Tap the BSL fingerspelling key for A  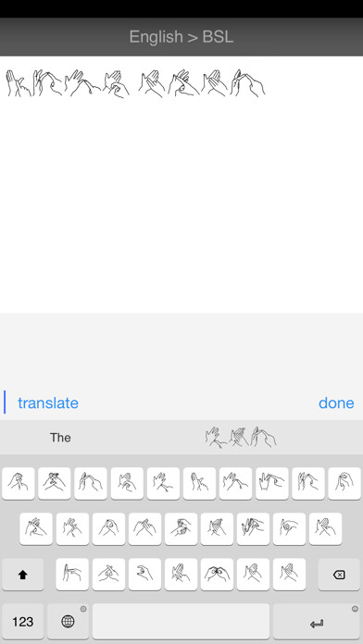pyautogui.click(x=36, y=528)
